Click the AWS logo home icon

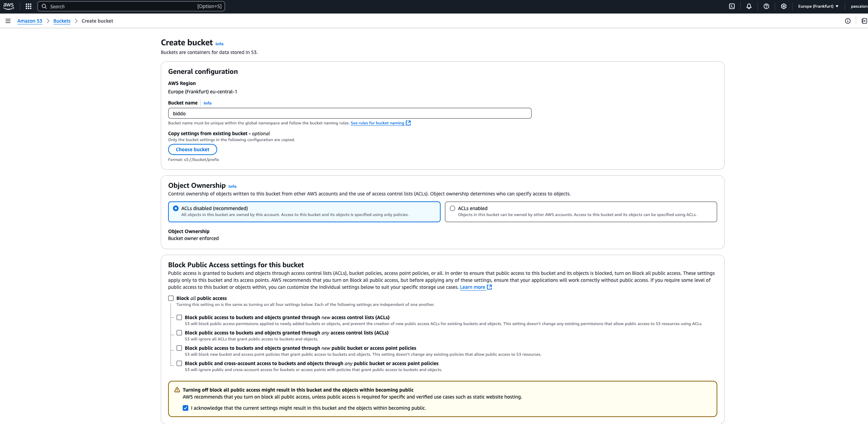pos(9,6)
